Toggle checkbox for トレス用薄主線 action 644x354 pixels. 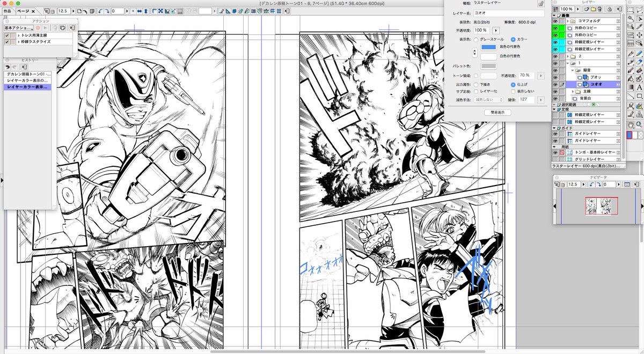coord(7,35)
